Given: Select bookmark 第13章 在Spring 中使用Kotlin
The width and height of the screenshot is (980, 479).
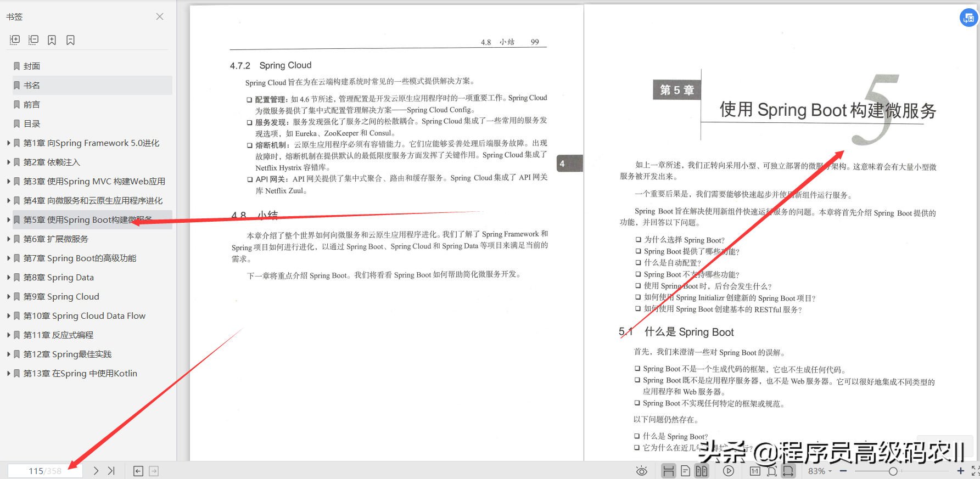Looking at the screenshot, I should point(80,373).
